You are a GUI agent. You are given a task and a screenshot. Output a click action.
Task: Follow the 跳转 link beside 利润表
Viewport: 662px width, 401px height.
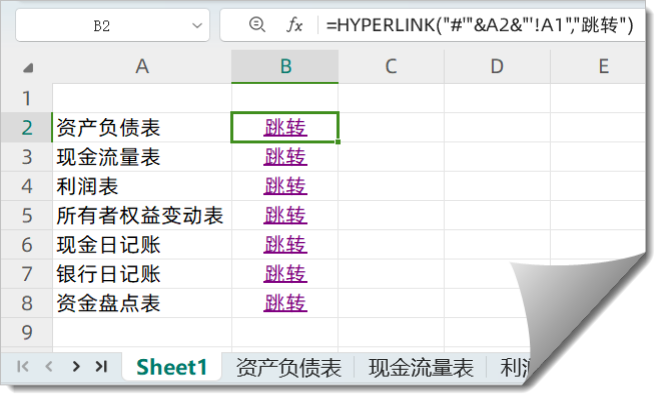tap(285, 186)
